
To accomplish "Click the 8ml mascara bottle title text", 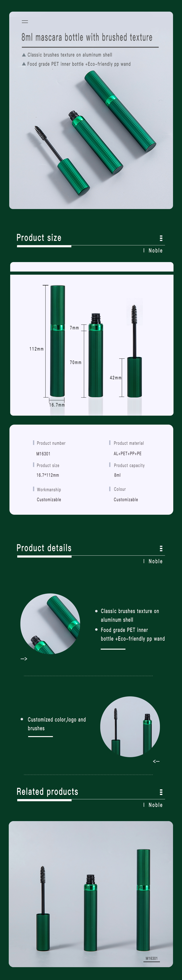I will (x=87, y=37).
